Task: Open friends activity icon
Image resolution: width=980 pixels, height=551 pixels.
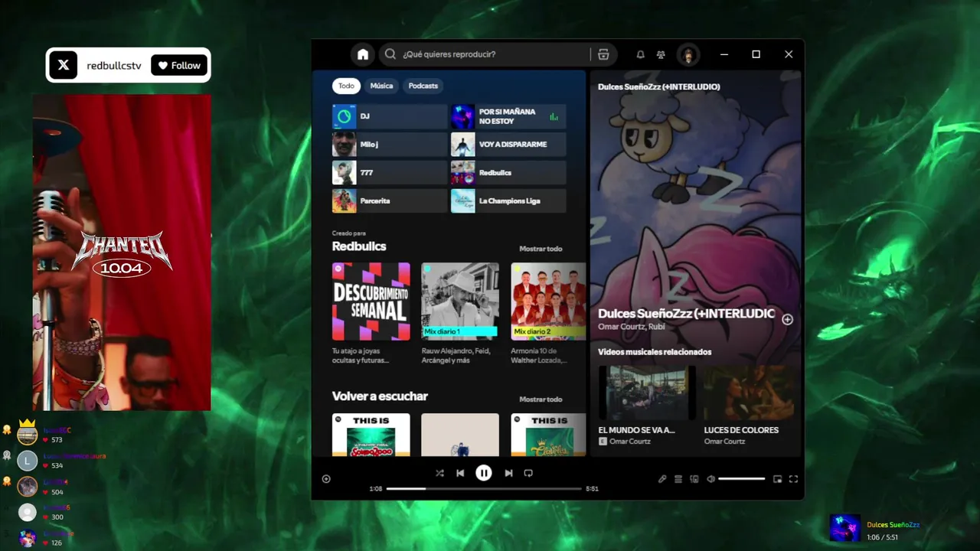Action: pyautogui.click(x=661, y=54)
